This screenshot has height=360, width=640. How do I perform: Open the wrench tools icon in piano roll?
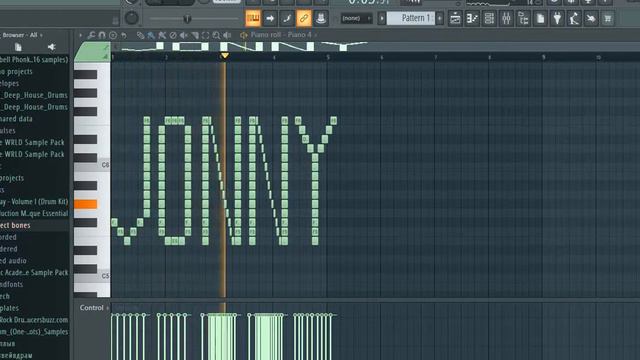click(91, 35)
